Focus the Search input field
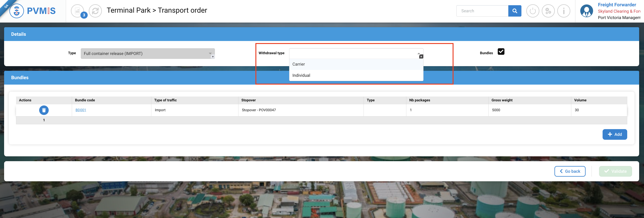 tap(482, 11)
